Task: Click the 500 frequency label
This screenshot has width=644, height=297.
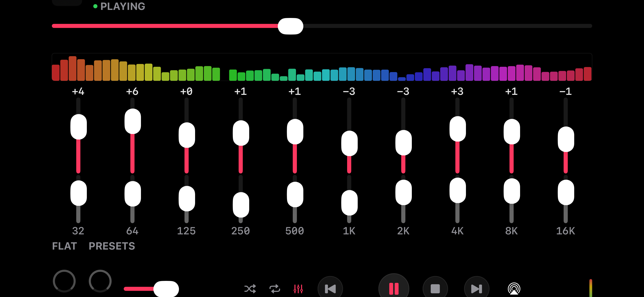Action: [295, 231]
